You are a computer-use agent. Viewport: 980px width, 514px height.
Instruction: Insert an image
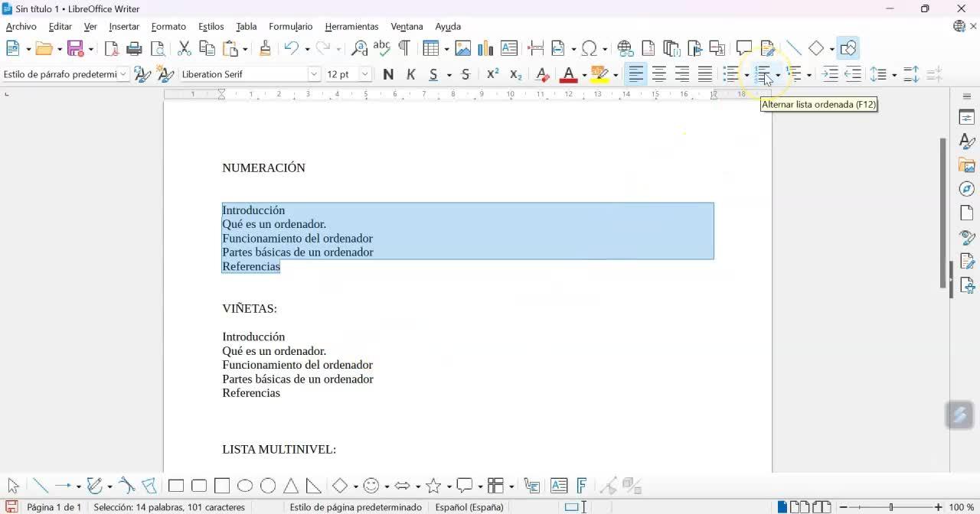[463, 48]
